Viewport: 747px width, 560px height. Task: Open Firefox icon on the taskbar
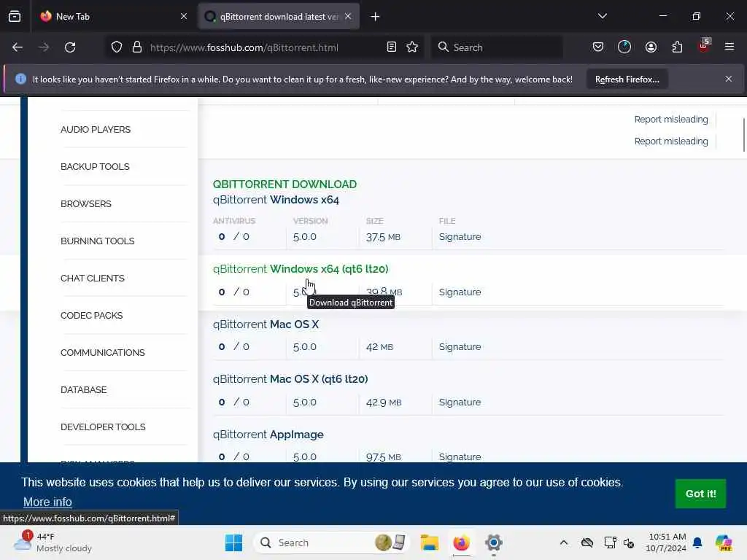[461, 542]
